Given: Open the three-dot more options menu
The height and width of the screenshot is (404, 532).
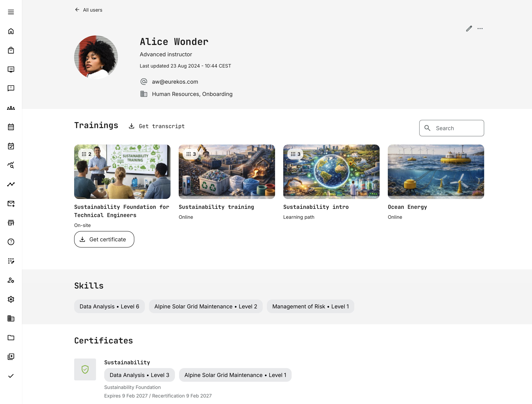Looking at the screenshot, I should point(480,28).
